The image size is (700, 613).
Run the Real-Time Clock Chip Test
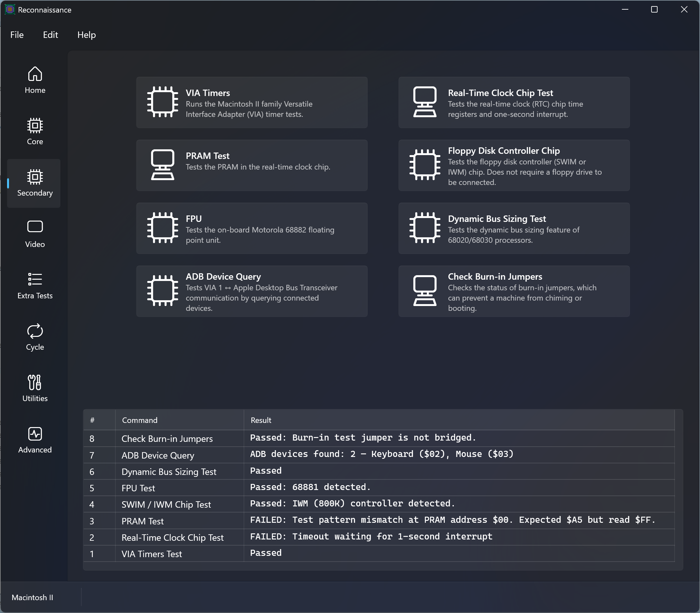[514, 103]
